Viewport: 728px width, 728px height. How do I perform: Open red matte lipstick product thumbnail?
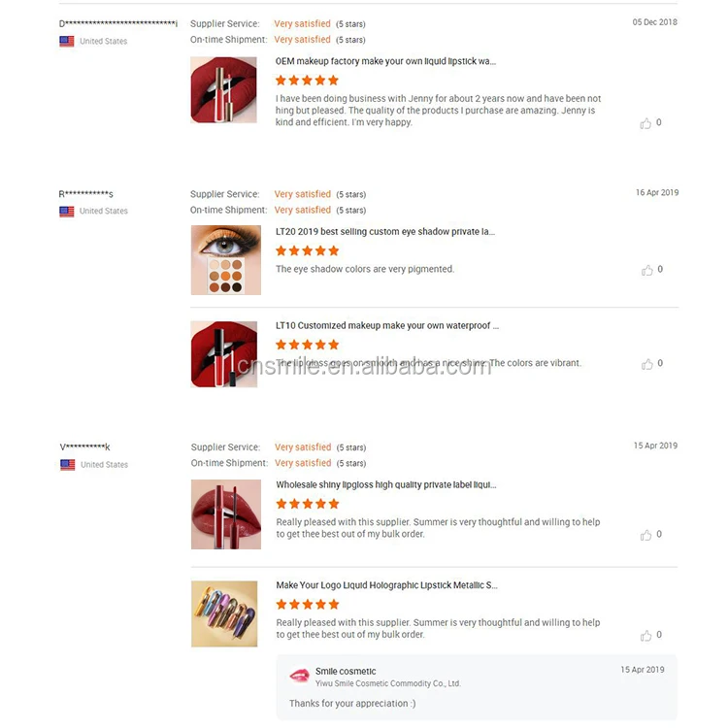pos(224,89)
